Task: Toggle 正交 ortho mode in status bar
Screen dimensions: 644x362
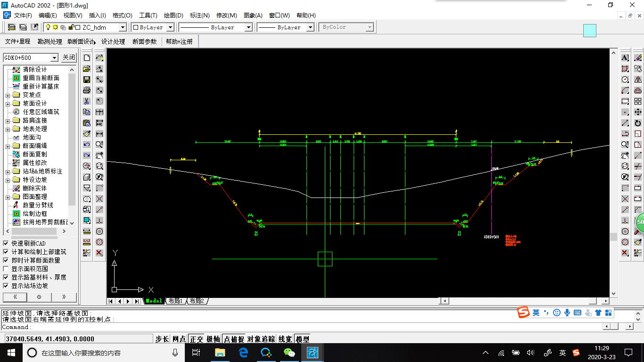Action: pos(196,339)
